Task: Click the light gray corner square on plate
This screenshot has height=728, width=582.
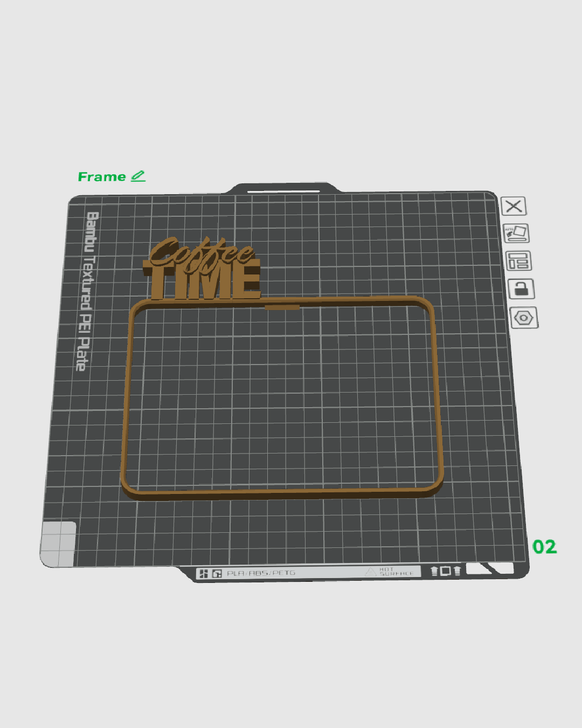Action: pyautogui.click(x=58, y=544)
